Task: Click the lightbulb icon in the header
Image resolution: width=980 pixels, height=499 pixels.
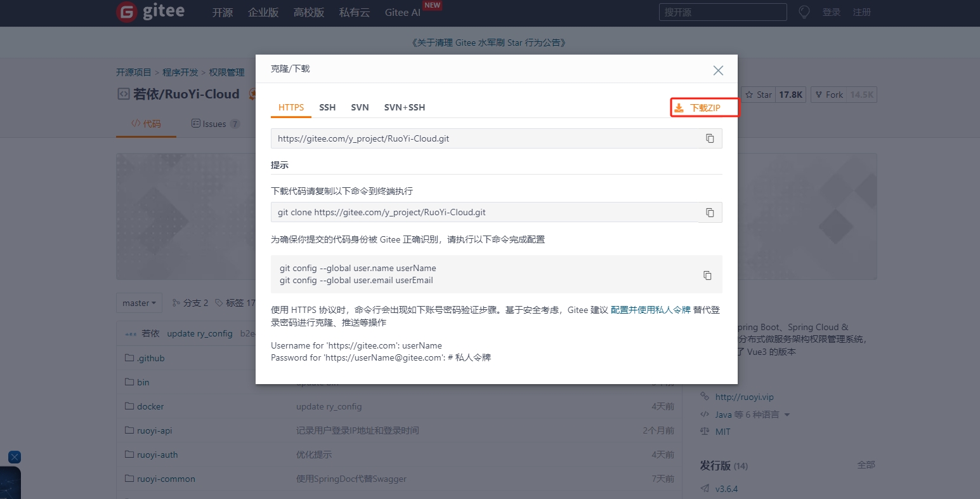Action: coord(804,12)
